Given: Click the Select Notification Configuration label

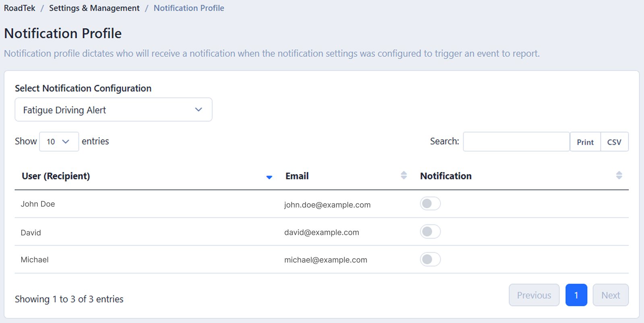Looking at the screenshot, I should click(83, 88).
